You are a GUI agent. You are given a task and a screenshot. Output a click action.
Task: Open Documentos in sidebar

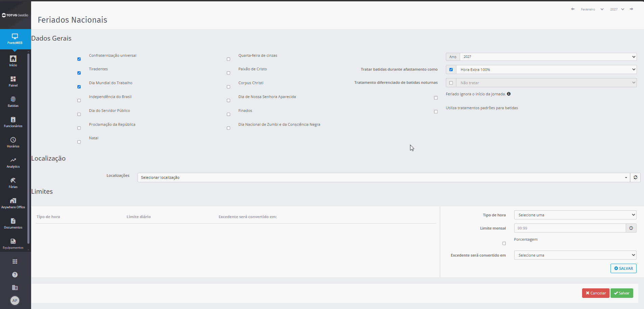pos(13,223)
